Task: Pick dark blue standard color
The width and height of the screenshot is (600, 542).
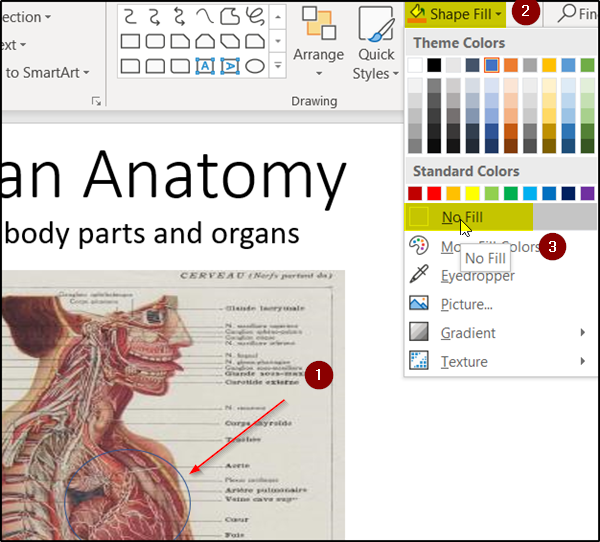Action: [x=568, y=193]
